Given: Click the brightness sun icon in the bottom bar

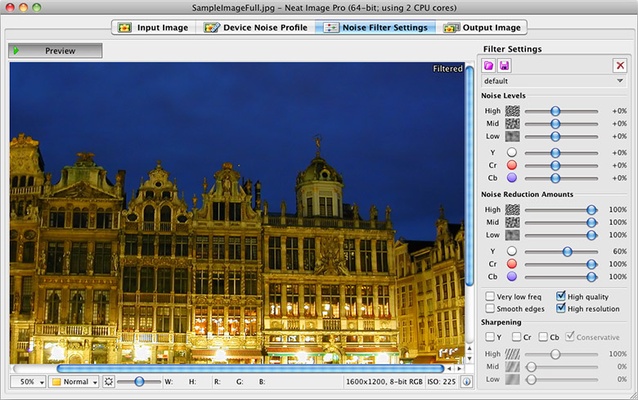Looking at the screenshot, I should point(109,382).
